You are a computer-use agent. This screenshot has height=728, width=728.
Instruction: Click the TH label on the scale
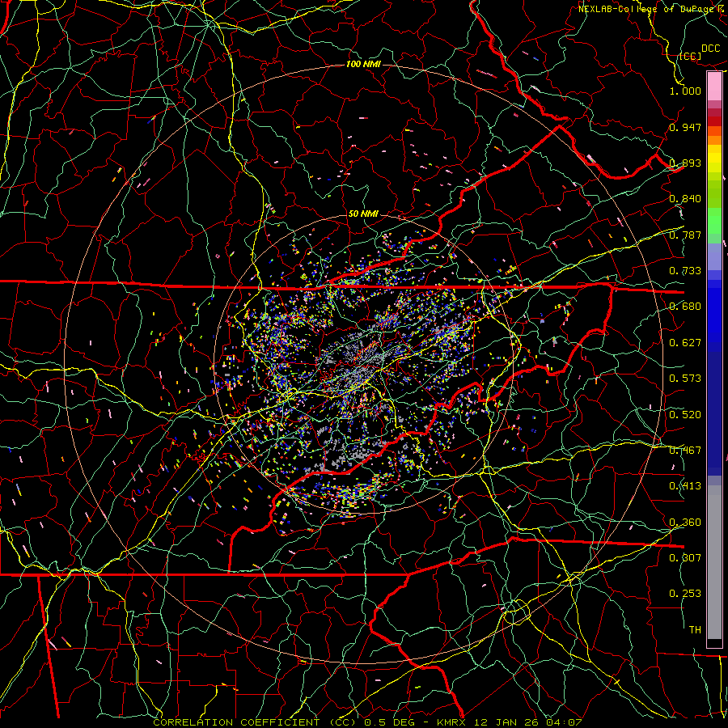pyautogui.click(x=695, y=630)
